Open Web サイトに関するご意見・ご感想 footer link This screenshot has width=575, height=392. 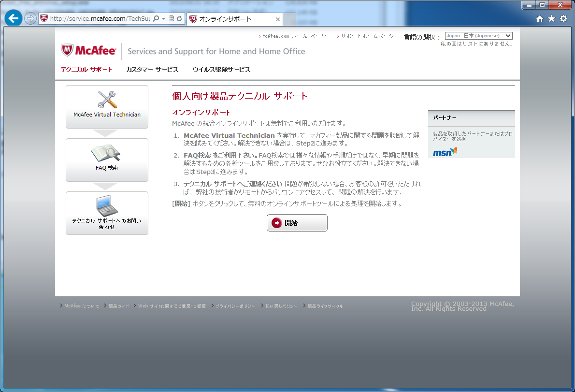(x=172, y=306)
